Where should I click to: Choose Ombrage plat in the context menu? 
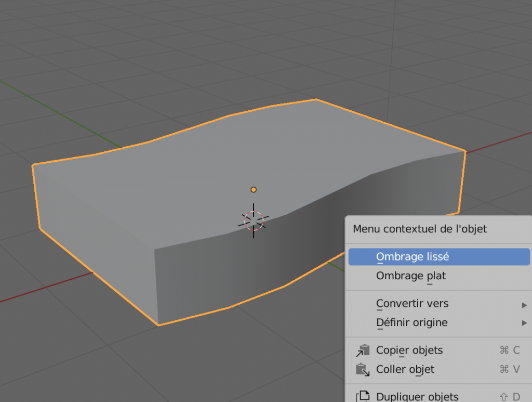(411, 276)
